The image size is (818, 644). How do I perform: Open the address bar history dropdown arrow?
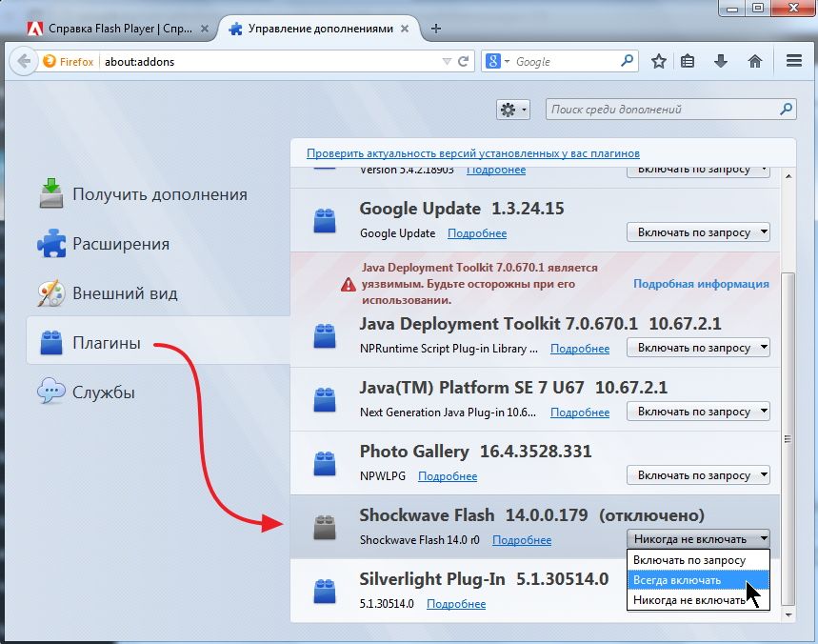tap(447, 62)
